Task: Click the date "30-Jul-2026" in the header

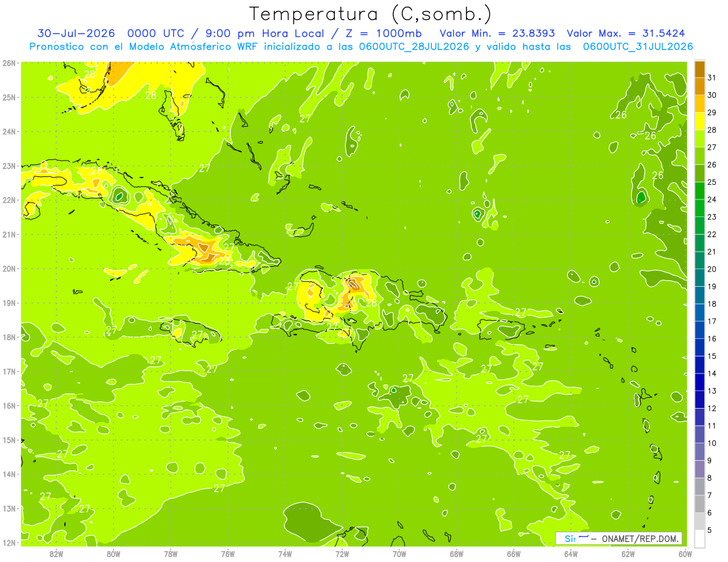Action: (x=76, y=33)
